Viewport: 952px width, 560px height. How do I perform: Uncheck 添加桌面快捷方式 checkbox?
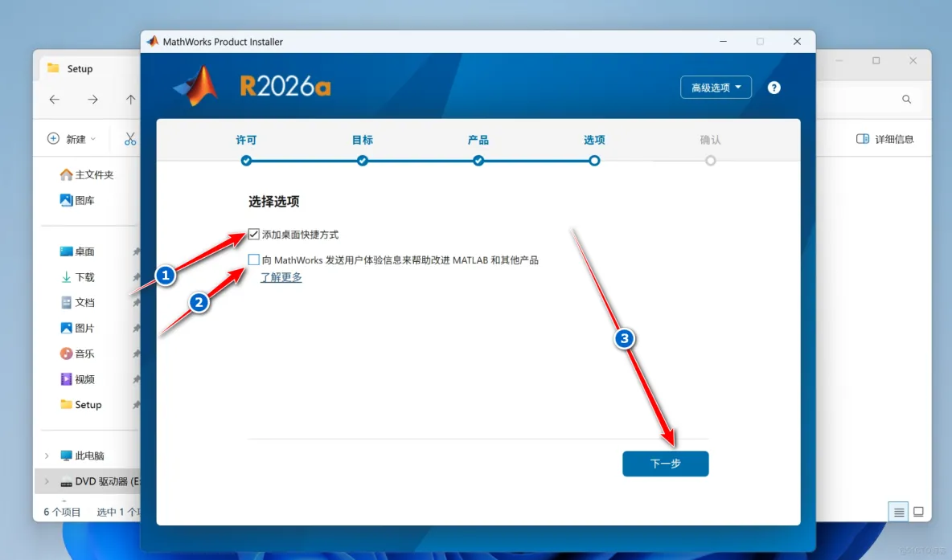[x=254, y=234]
